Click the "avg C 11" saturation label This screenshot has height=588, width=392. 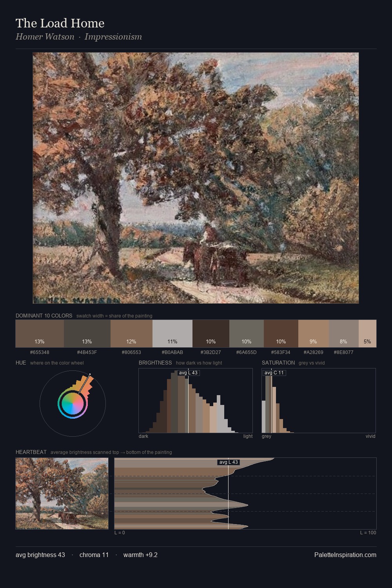click(x=274, y=373)
